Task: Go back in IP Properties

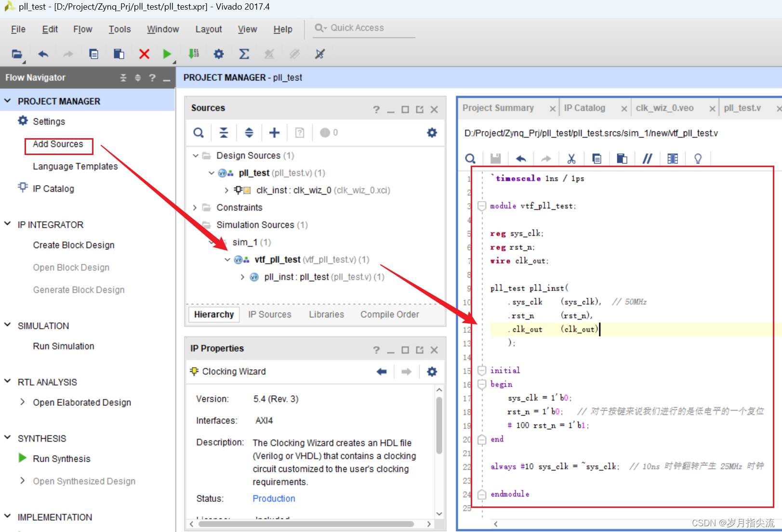Action: (x=382, y=371)
